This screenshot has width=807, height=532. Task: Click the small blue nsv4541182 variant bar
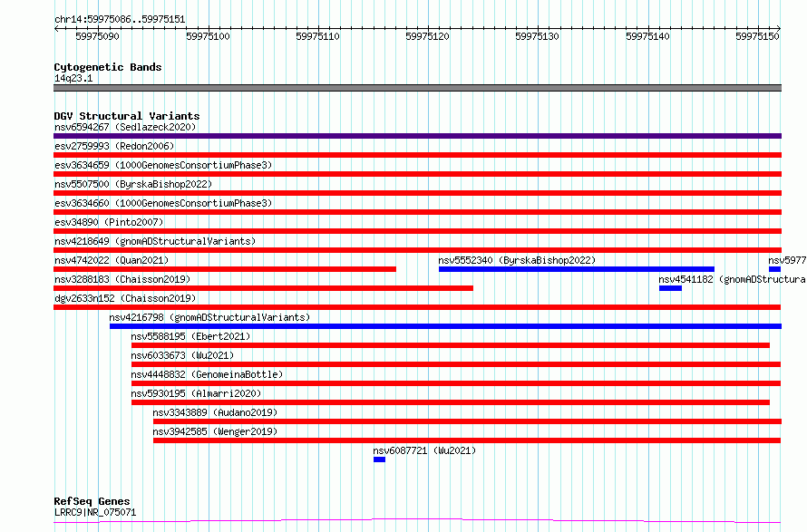pos(670,288)
